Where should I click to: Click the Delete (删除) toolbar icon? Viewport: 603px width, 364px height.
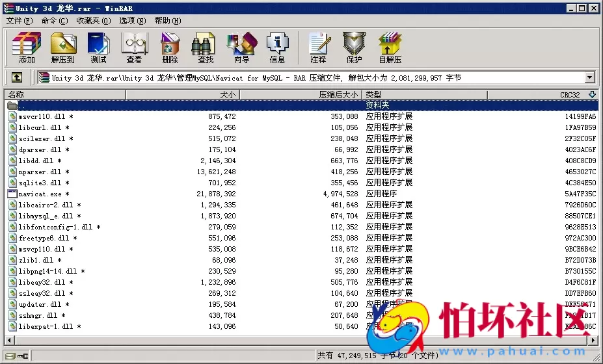[x=170, y=47]
